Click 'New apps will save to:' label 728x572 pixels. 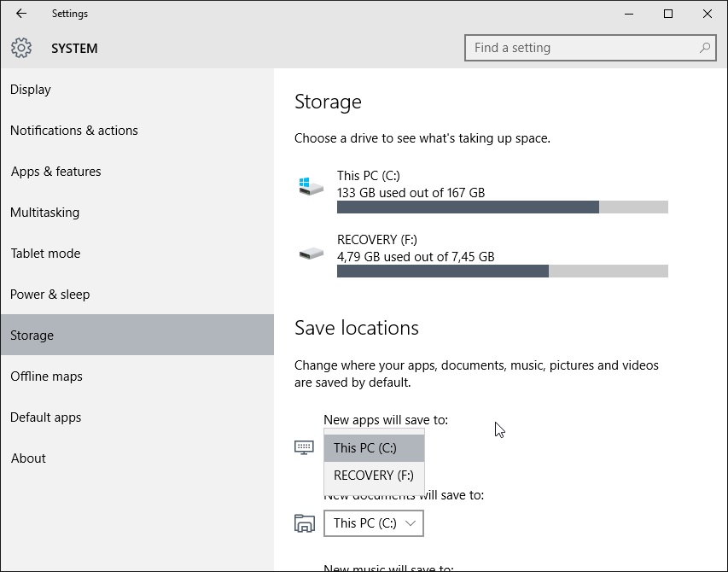(386, 420)
